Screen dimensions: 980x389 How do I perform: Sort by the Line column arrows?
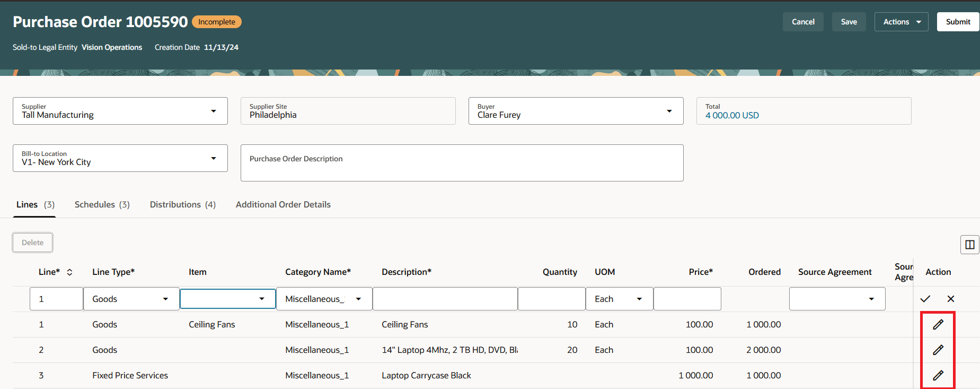click(x=69, y=272)
